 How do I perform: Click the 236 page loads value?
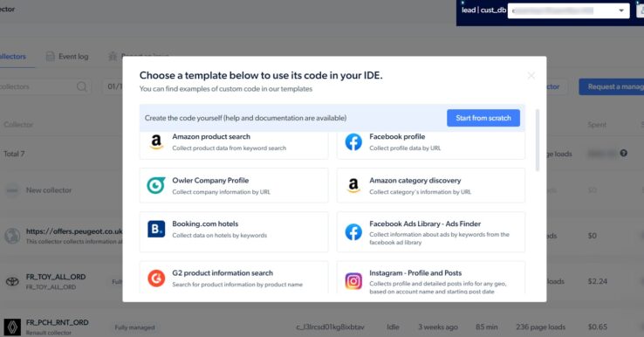click(x=540, y=327)
